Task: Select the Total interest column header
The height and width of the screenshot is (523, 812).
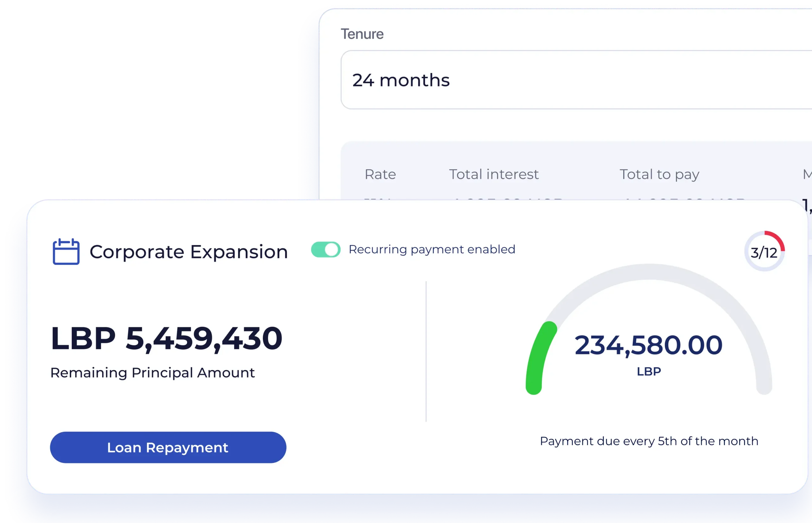Action: [x=494, y=175]
